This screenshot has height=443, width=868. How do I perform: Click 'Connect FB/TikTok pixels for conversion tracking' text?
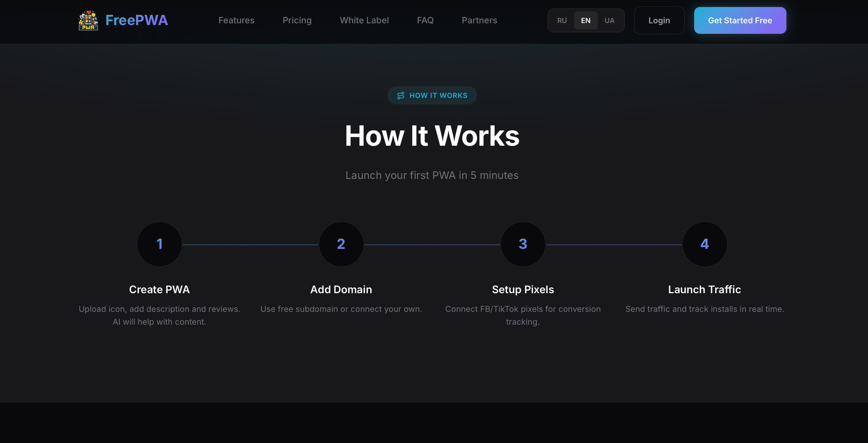[523, 315]
